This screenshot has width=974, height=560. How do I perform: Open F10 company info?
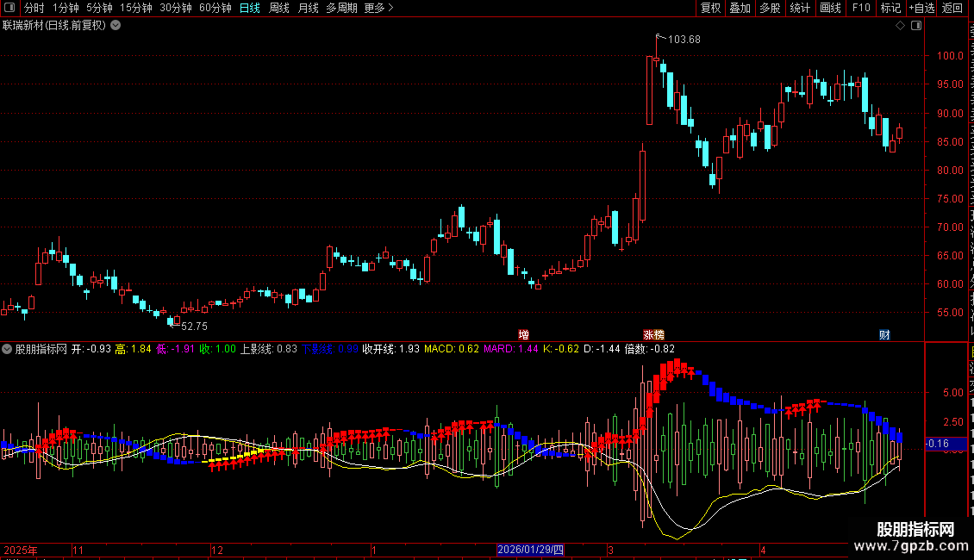(x=861, y=8)
